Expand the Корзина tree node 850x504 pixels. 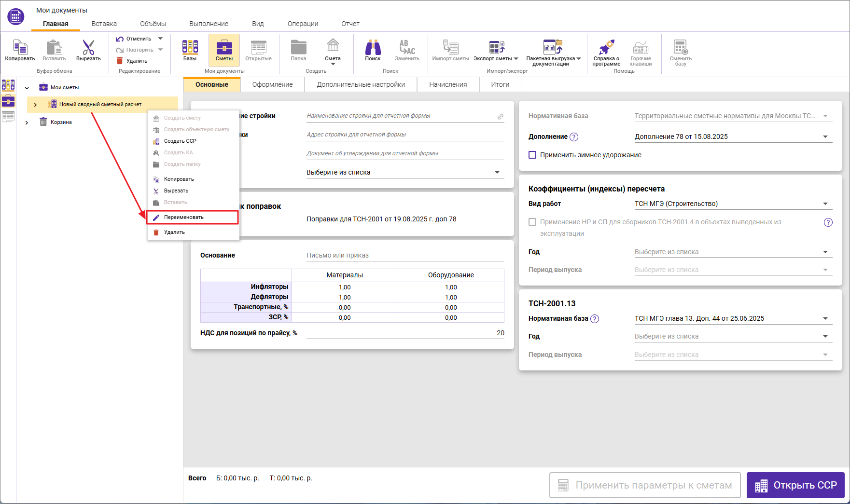(x=27, y=123)
